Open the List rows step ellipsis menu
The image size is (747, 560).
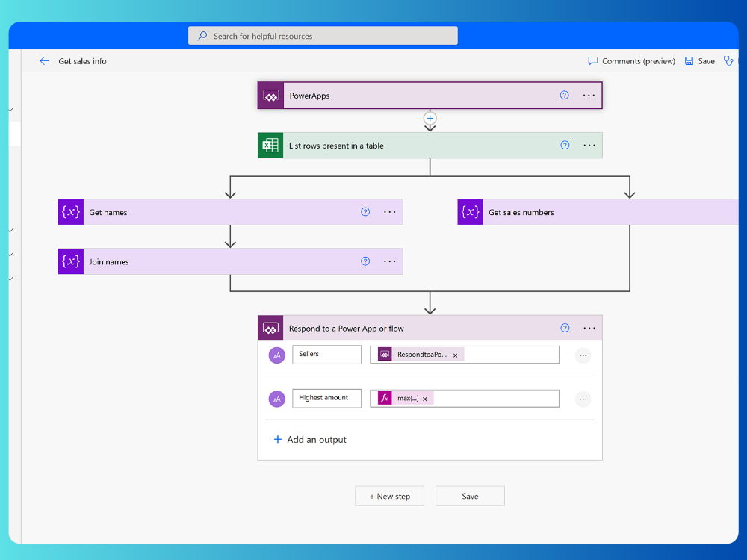click(x=589, y=146)
